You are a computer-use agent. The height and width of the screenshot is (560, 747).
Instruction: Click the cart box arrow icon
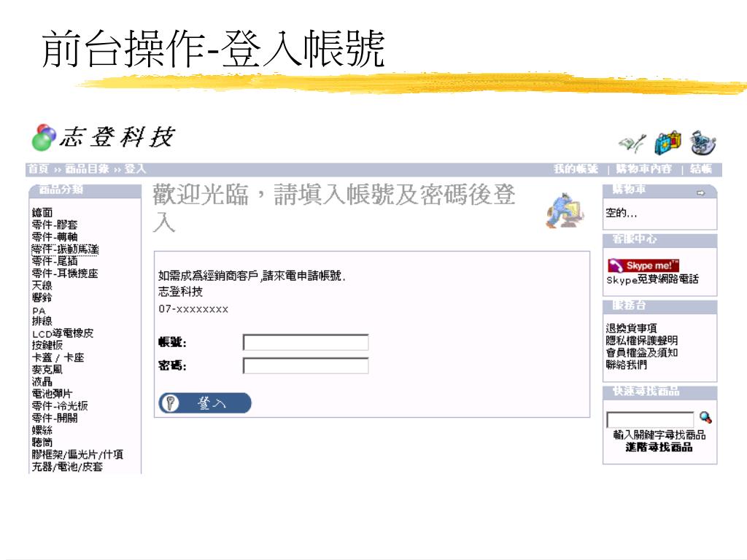(700, 192)
